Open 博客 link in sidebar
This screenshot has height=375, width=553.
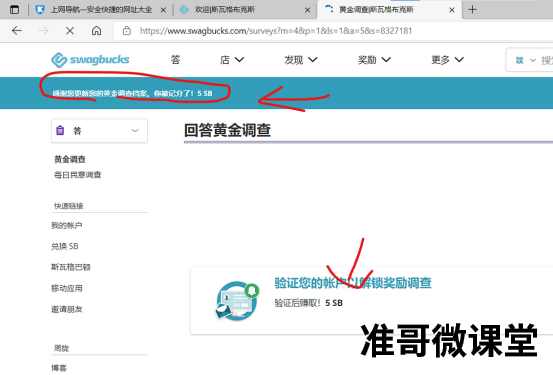click(x=59, y=368)
